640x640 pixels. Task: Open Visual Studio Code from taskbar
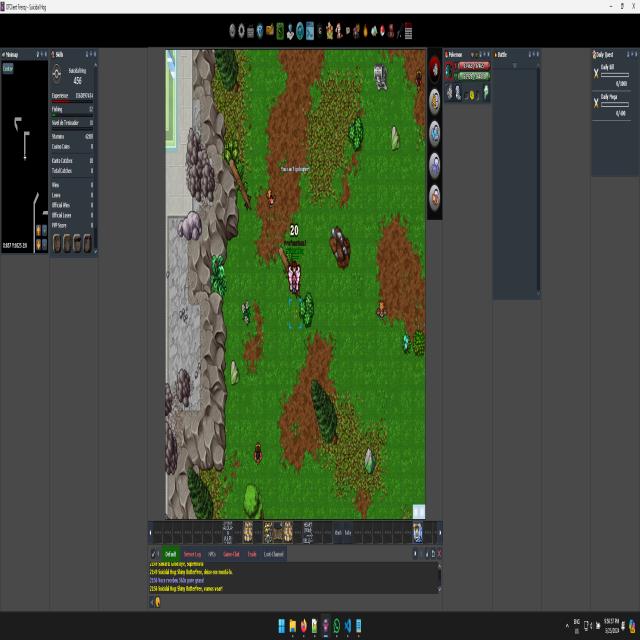point(348,626)
